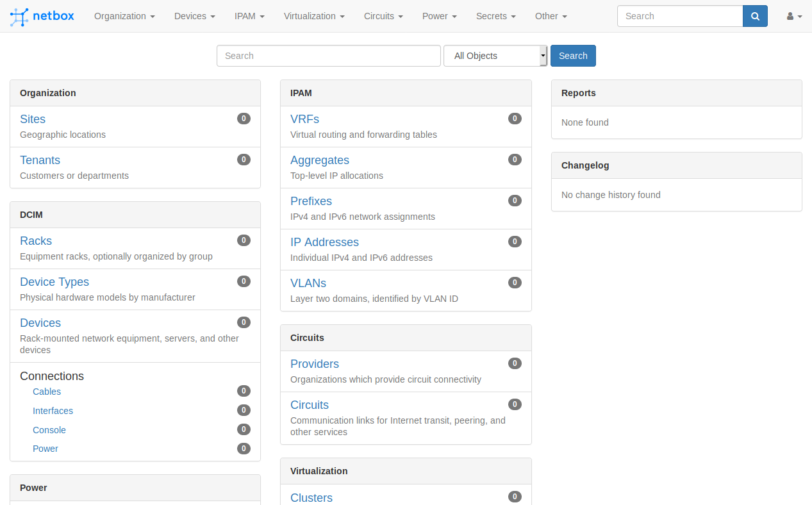Screen dimensions: 812x505
Task: Open the All Objects type selector
Action: [x=495, y=56]
